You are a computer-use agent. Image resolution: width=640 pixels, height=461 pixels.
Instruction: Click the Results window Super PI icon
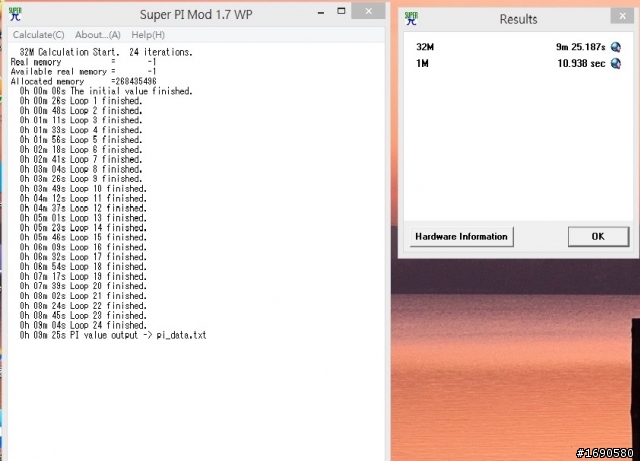pyautogui.click(x=411, y=18)
